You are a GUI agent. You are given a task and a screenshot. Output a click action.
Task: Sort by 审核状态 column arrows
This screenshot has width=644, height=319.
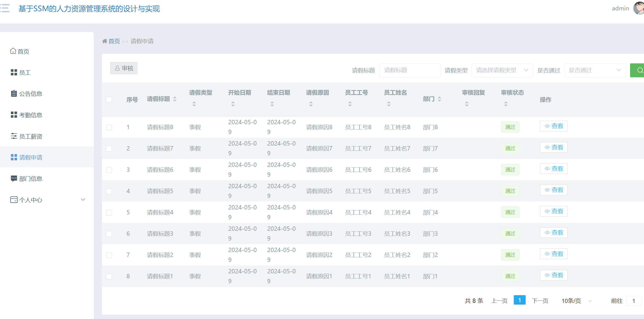coord(506,104)
